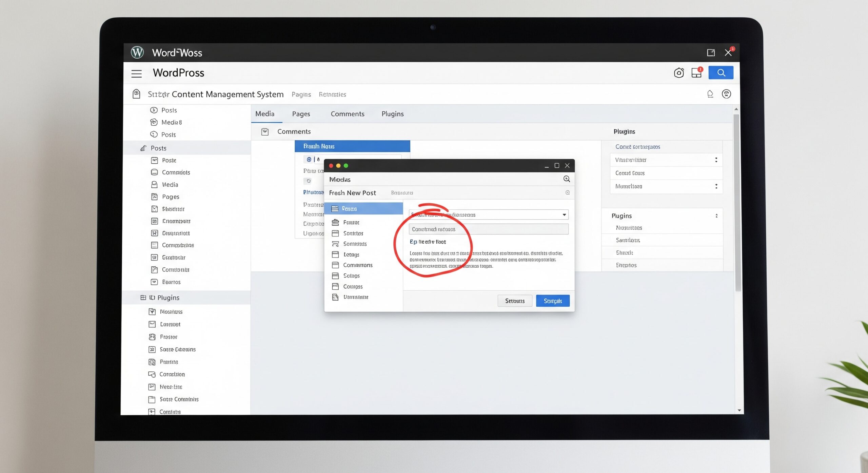Switch to the Media tab
Screen dimensions: 868x473
pyautogui.click(x=265, y=114)
